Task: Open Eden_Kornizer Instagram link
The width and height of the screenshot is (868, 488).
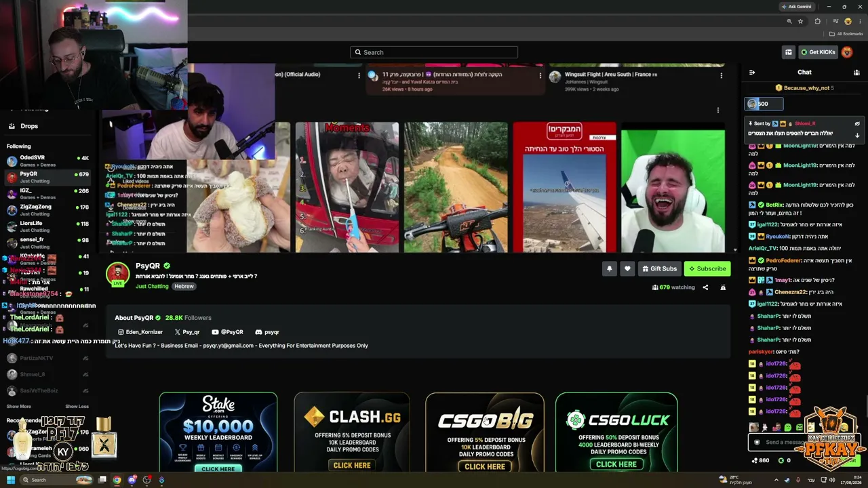Action: [140, 332]
